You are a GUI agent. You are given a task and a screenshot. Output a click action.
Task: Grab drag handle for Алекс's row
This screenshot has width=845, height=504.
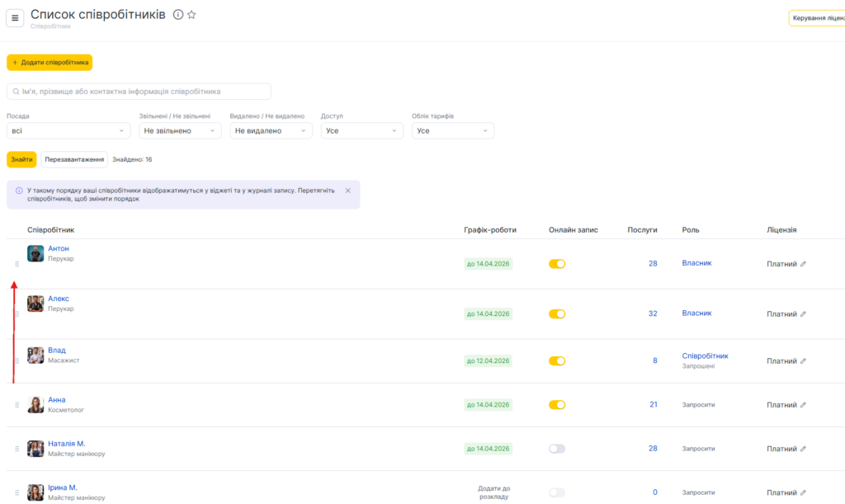[17, 314]
